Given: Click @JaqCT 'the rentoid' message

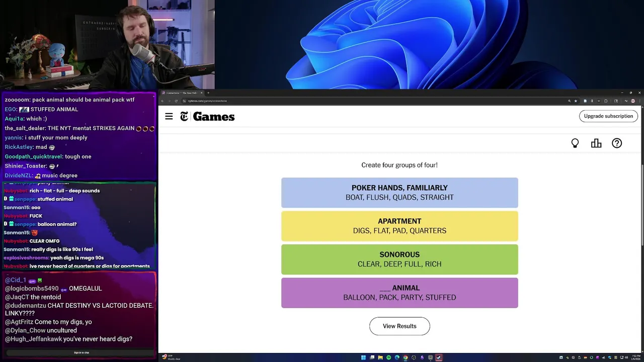Looking at the screenshot, I should (33, 297).
